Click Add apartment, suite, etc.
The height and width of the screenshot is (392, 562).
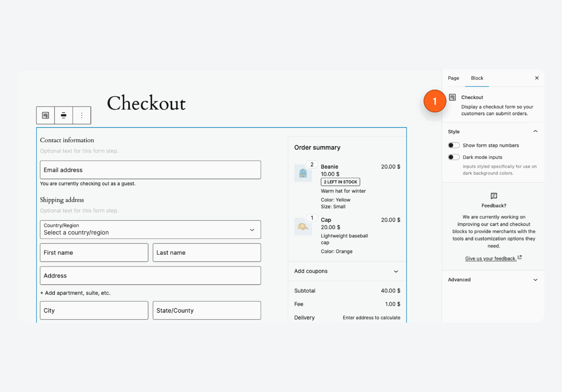(x=75, y=293)
